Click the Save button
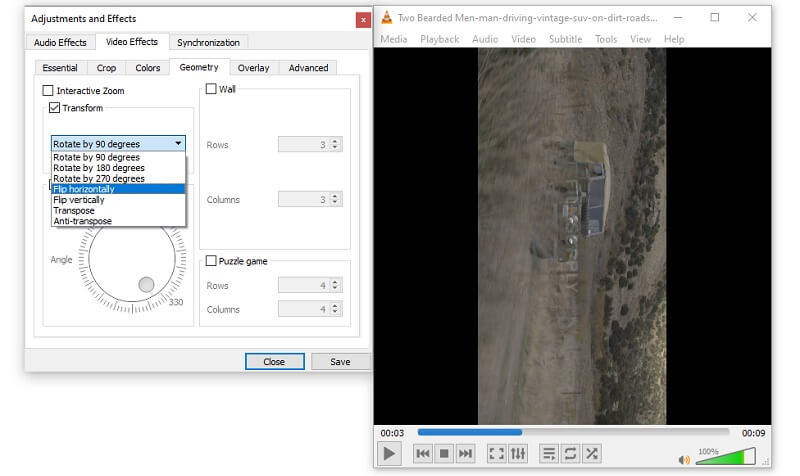Screen dimensions: 800x476 point(340,362)
